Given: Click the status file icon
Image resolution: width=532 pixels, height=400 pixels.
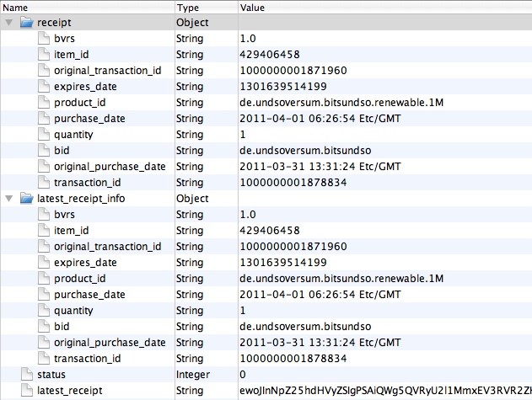Looking at the screenshot, I should (x=27, y=374).
